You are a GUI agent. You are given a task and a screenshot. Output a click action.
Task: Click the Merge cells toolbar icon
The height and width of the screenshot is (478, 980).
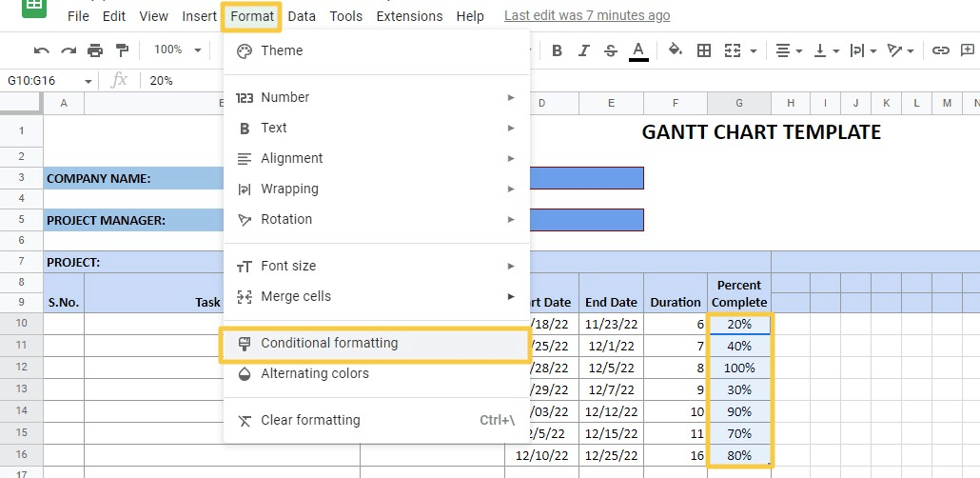(733, 50)
